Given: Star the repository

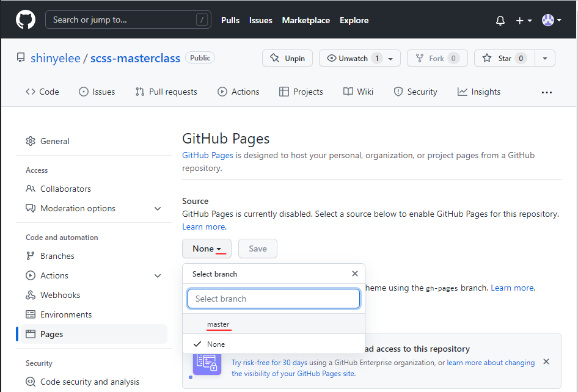Looking at the screenshot, I should [x=504, y=58].
